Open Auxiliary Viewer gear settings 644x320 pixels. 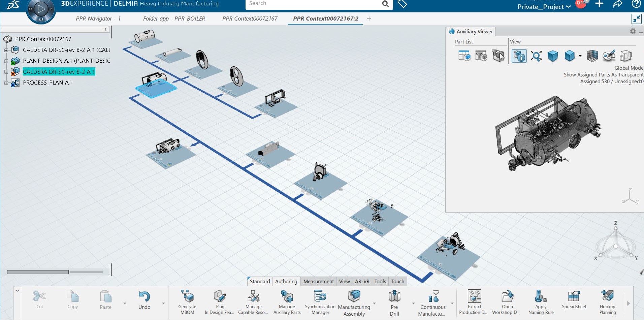click(633, 31)
